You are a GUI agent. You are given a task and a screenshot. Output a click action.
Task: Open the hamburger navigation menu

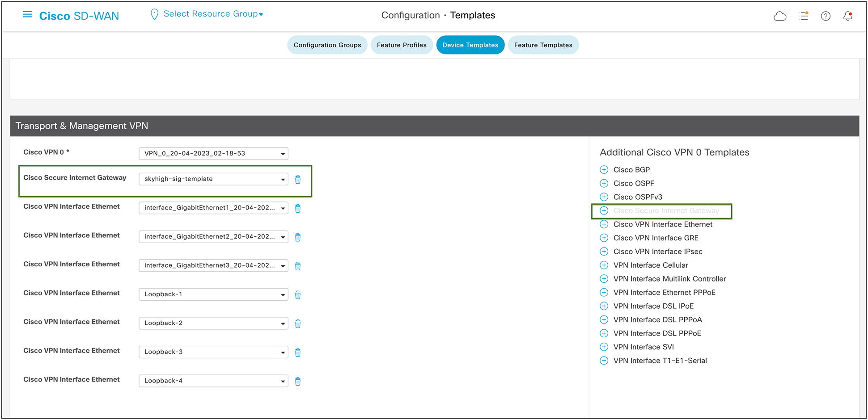pyautogui.click(x=27, y=15)
